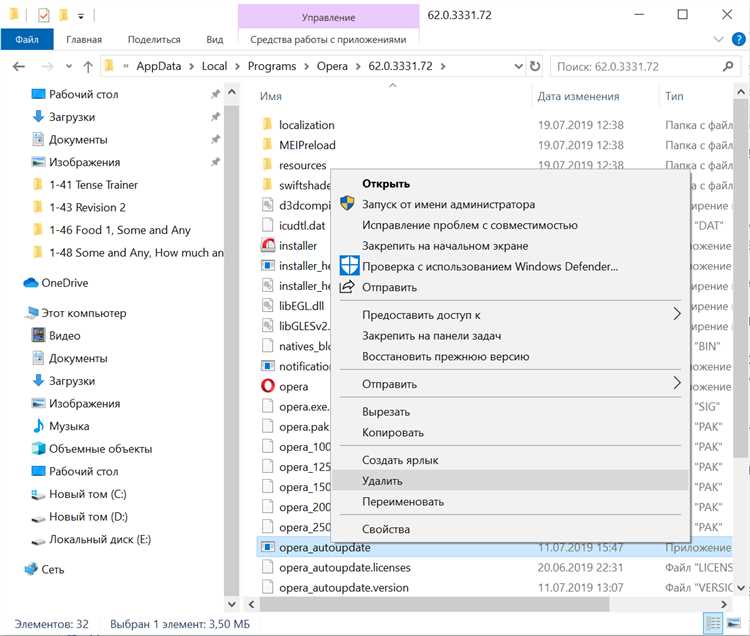Choose Исправление проблем с совместимостью
Image resolution: width=750 pixels, height=636 pixels.
tap(470, 225)
